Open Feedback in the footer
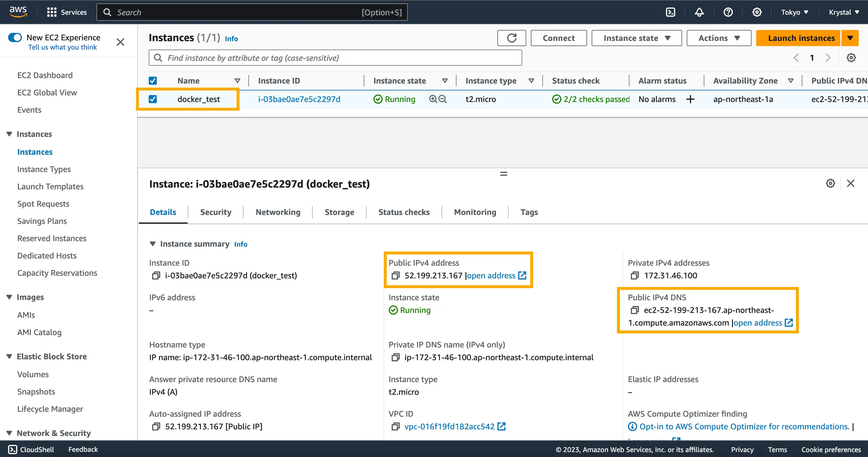The width and height of the screenshot is (868, 457). pos(83,449)
